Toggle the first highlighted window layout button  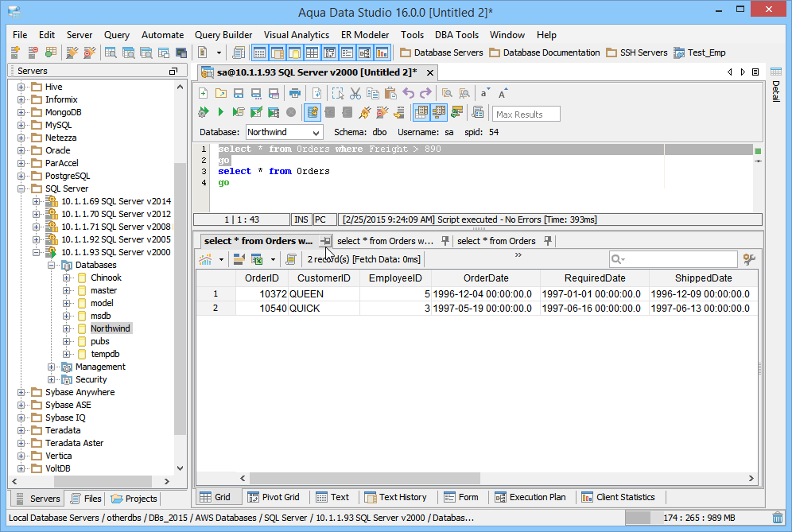click(259, 52)
